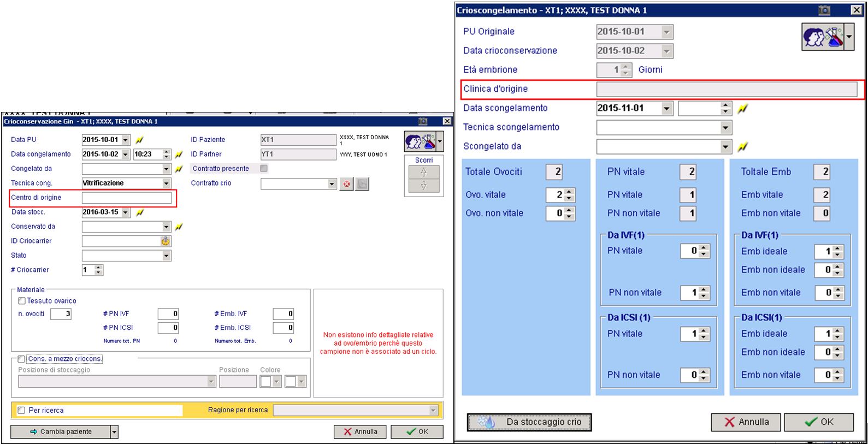Viewport: 868px width, 445px height.
Task: Click the patient-lab icon in Crioscongelamento window
Action: click(823, 37)
